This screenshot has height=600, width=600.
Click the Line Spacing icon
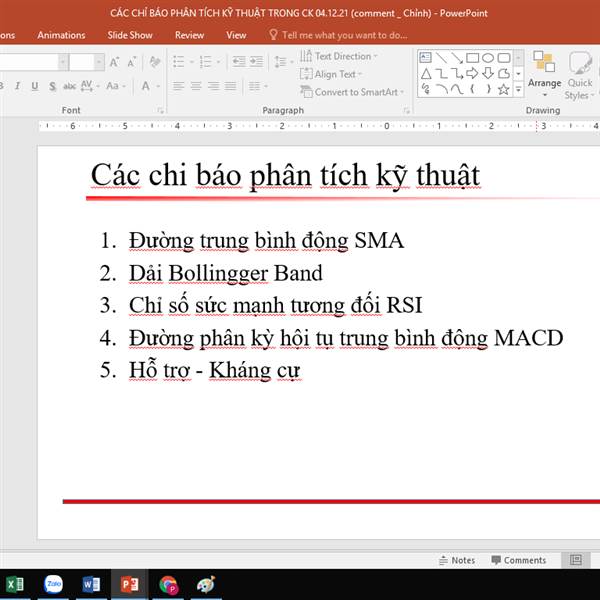(280, 62)
